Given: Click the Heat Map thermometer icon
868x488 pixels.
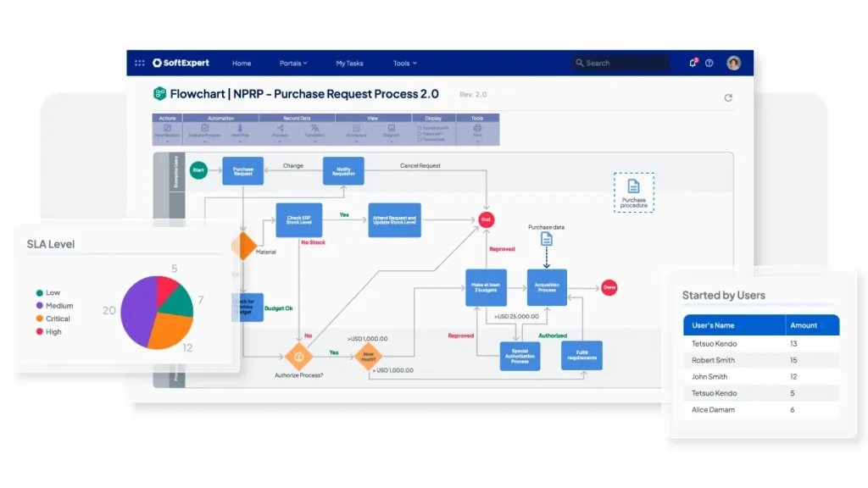Looking at the screenshot, I should coord(240,128).
